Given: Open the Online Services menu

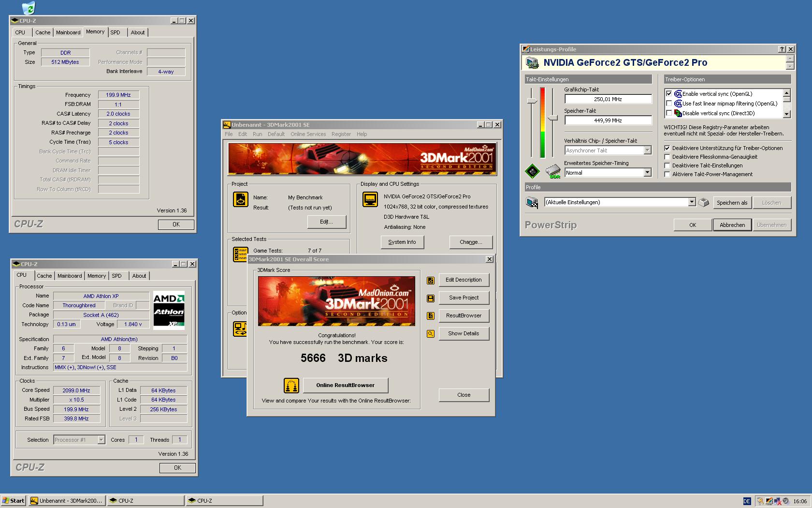Looking at the screenshot, I should pos(308,134).
